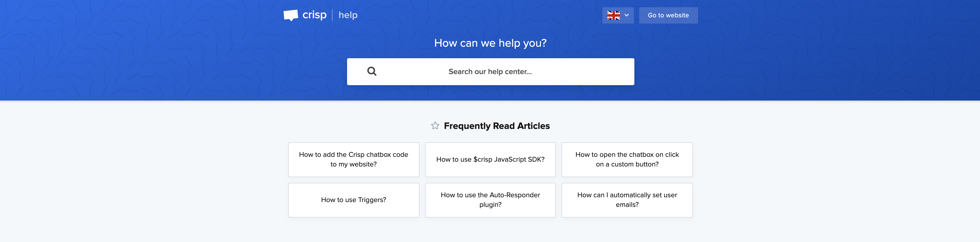Focus the Search our help center field
Viewport: 980px width, 242px height.
490,72
